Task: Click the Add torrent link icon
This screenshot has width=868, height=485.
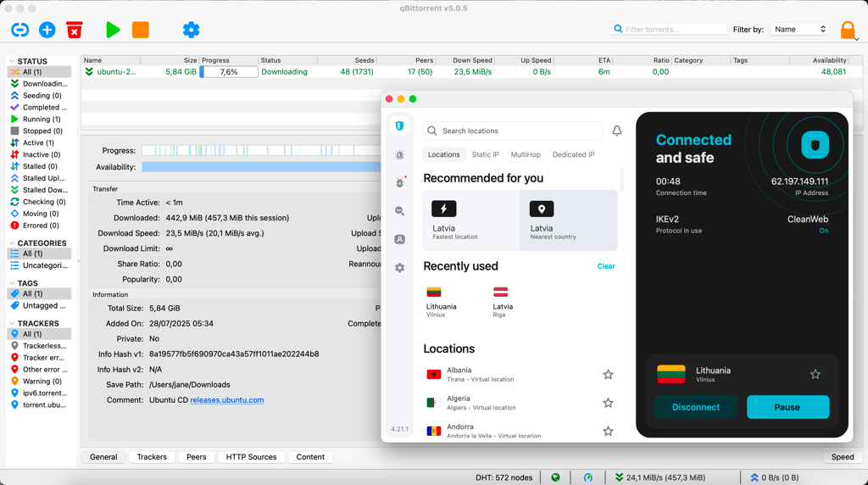Action: (20, 30)
